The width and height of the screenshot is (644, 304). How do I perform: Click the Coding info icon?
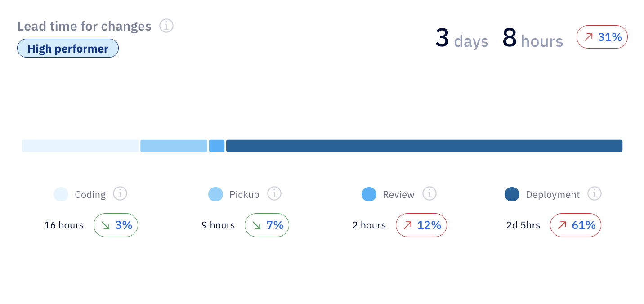120,194
